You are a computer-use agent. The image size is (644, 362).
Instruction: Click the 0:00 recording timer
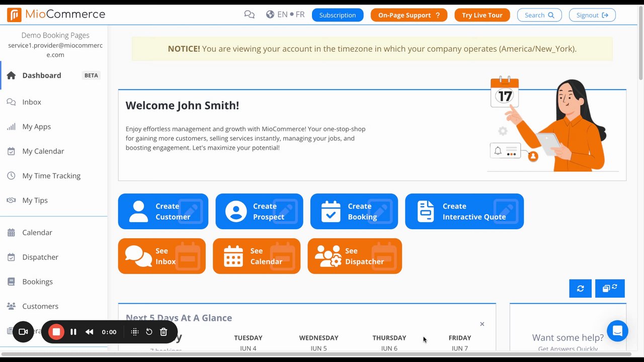(x=109, y=332)
